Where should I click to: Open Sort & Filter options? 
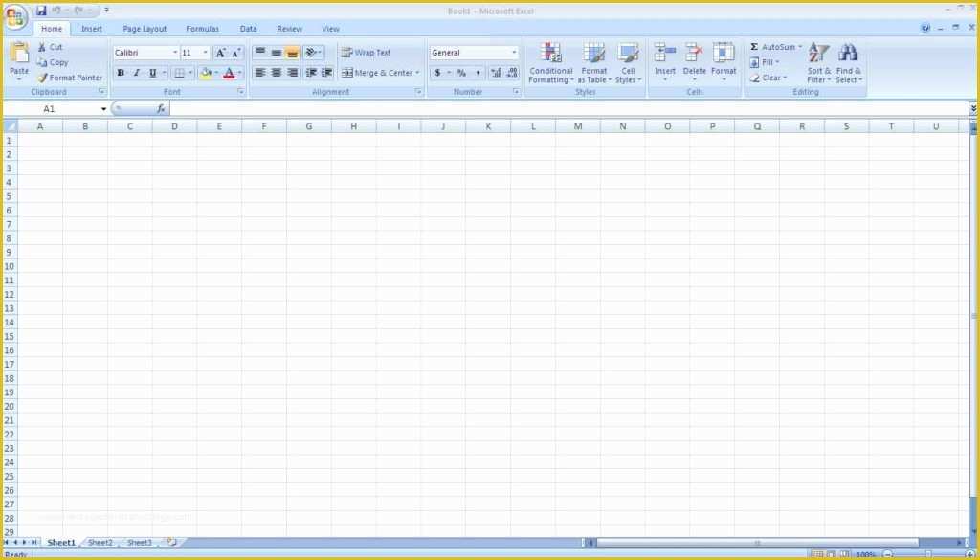(x=819, y=63)
